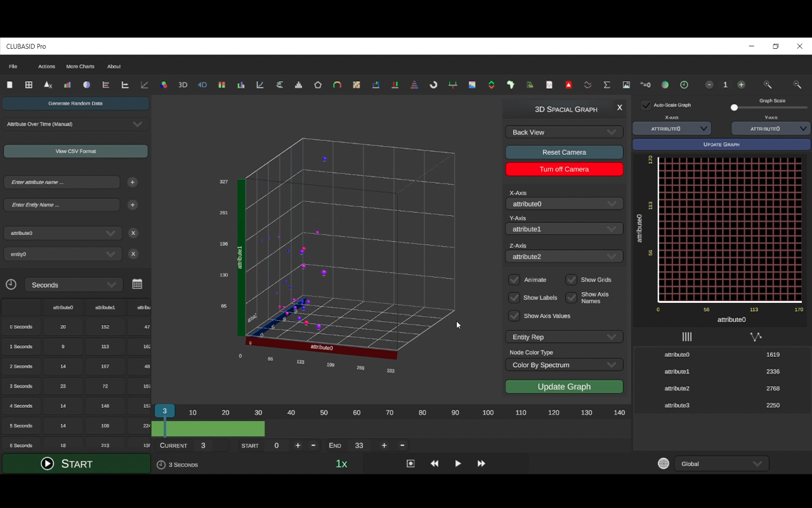Open the calendar date picker icon
The height and width of the screenshot is (508, 812).
pyautogui.click(x=137, y=284)
